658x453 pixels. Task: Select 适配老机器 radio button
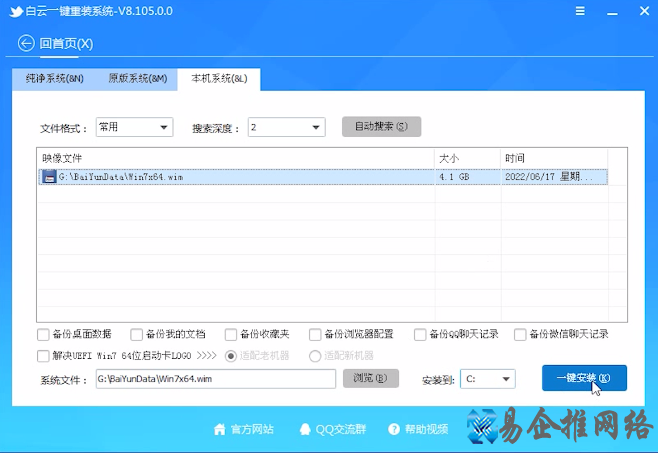(231, 356)
